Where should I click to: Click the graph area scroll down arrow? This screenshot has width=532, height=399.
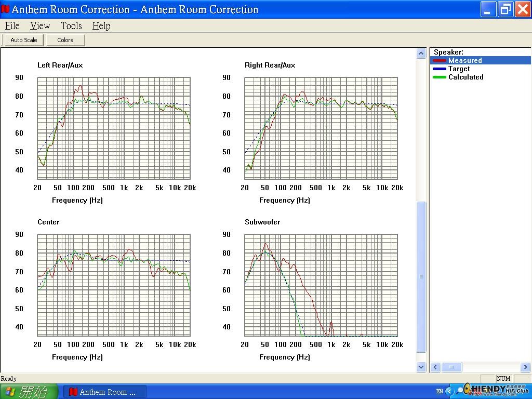click(421, 367)
